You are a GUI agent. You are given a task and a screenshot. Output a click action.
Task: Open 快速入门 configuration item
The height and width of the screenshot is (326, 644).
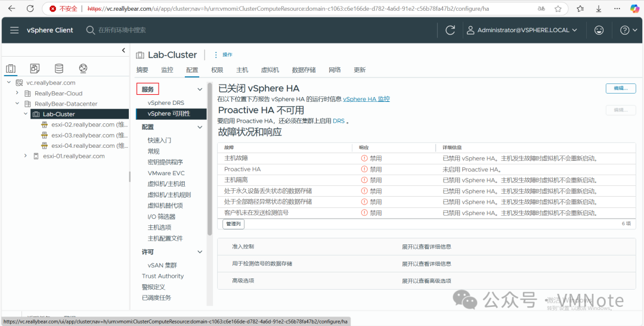(159, 140)
